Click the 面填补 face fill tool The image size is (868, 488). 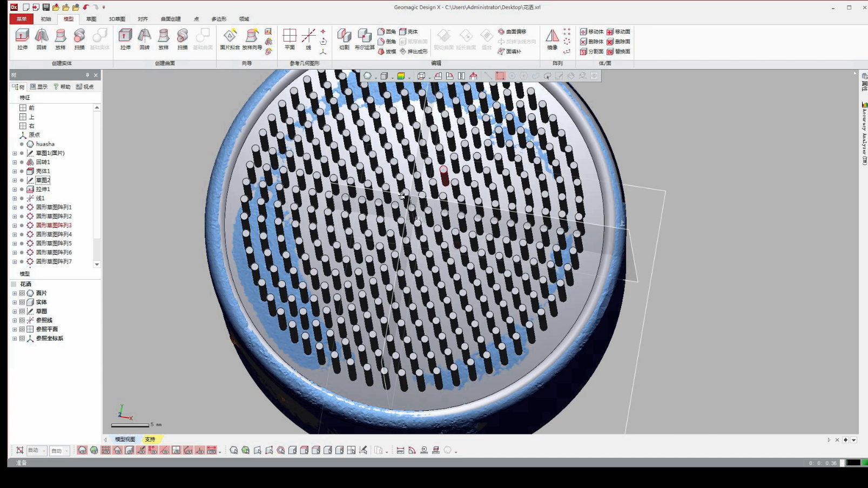tap(510, 51)
